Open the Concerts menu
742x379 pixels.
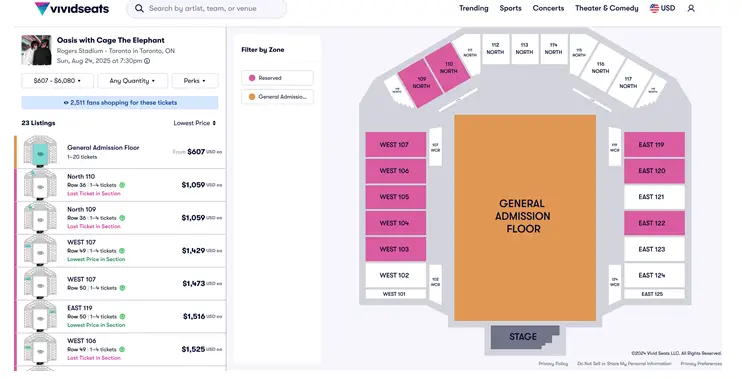tap(548, 9)
